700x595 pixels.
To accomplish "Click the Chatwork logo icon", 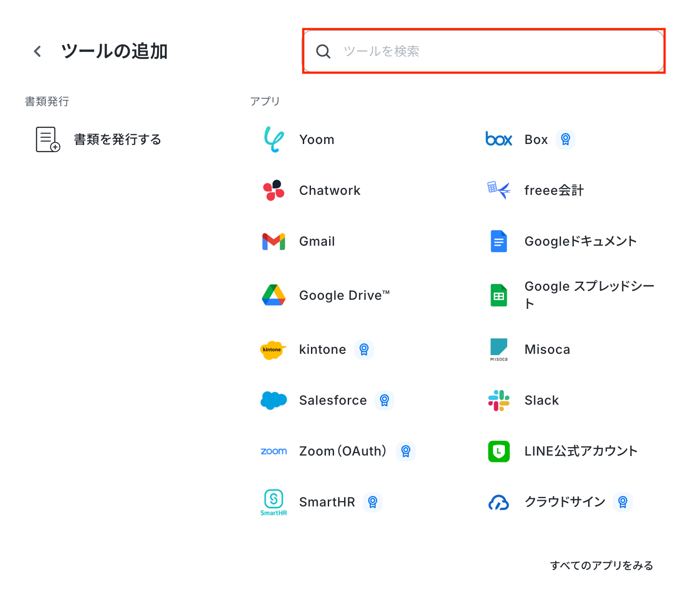I will tap(274, 190).
